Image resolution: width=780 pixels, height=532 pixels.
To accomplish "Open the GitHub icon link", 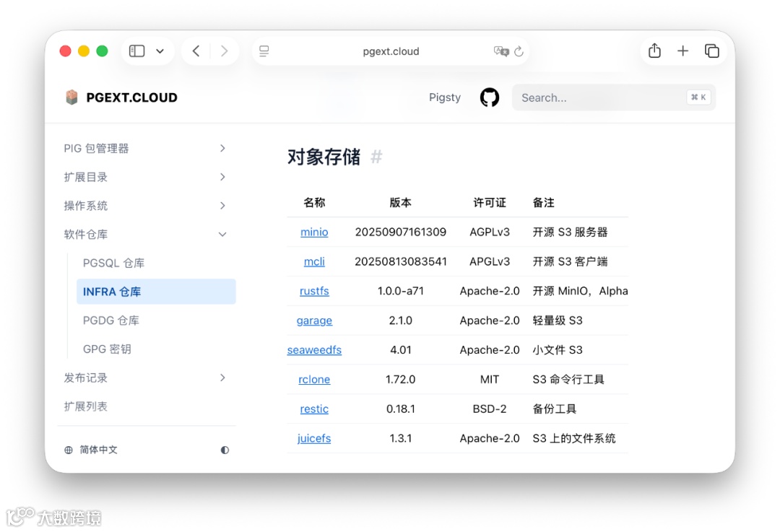I will click(490, 97).
